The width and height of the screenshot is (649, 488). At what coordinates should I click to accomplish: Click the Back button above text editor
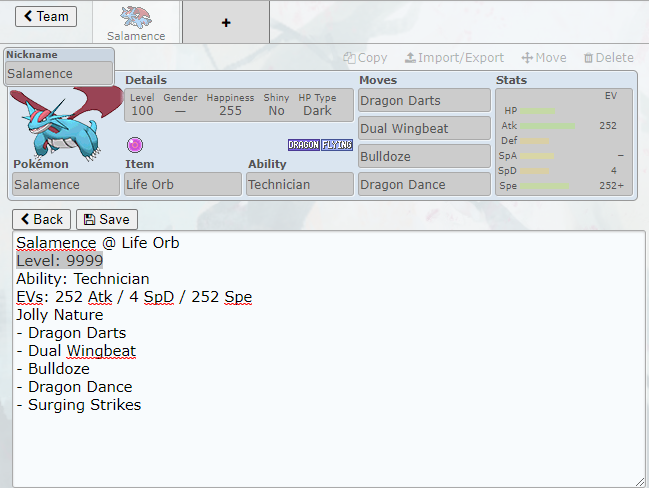click(41, 219)
